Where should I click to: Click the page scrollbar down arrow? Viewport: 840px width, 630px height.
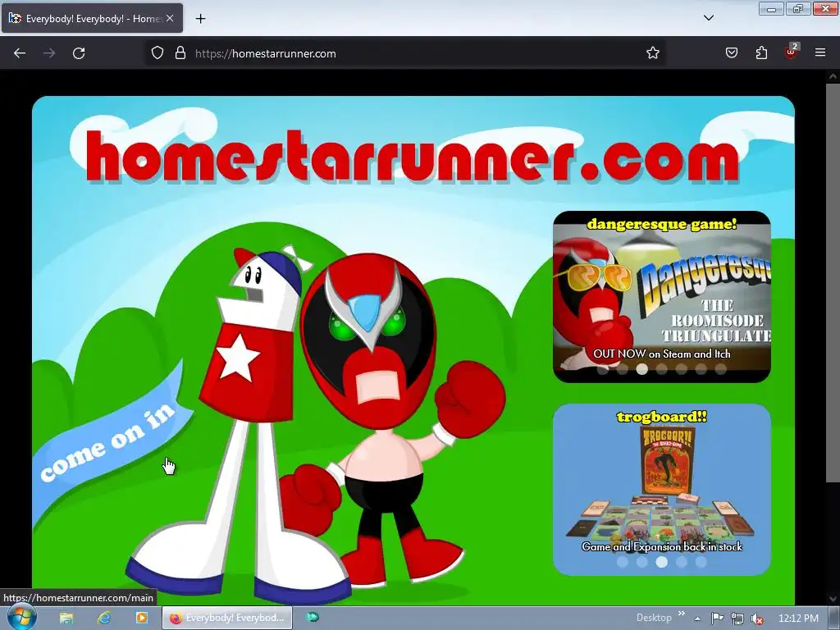(833, 599)
